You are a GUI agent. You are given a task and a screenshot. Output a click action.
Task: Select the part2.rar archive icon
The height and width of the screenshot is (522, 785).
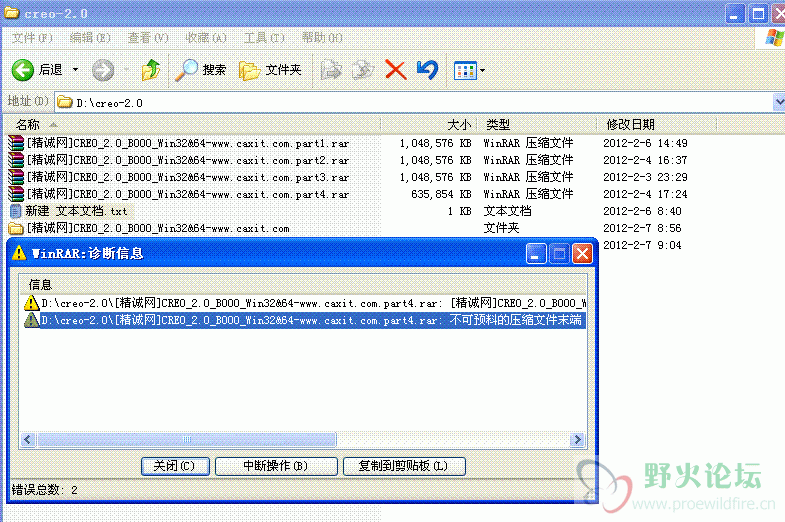pos(16,160)
